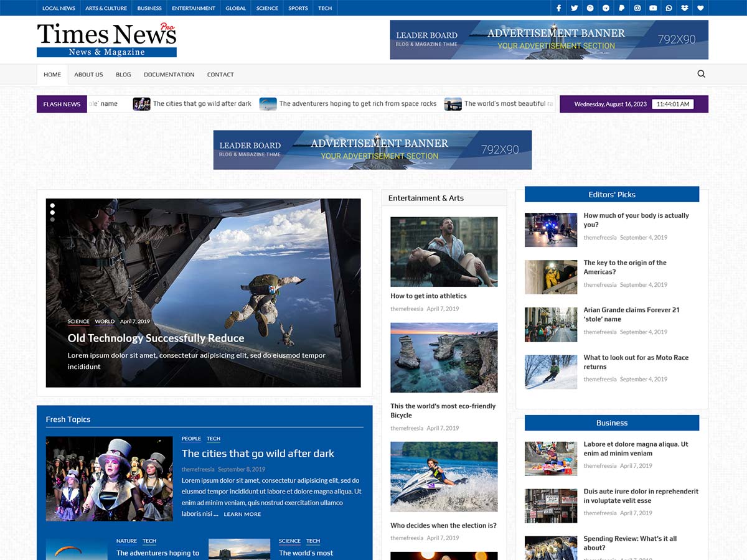This screenshot has height=560, width=747.
Task: Open the YouTube icon link
Action: tap(653, 8)
